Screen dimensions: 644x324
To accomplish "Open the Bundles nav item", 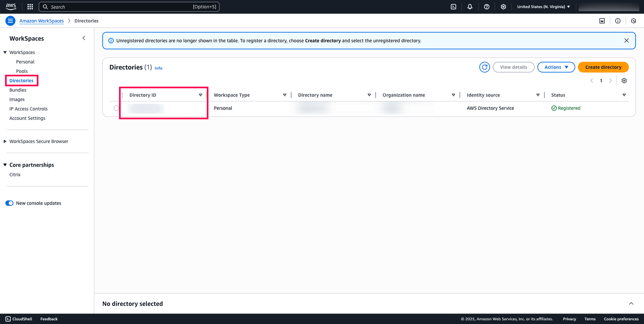I will (x=18, y=90).
